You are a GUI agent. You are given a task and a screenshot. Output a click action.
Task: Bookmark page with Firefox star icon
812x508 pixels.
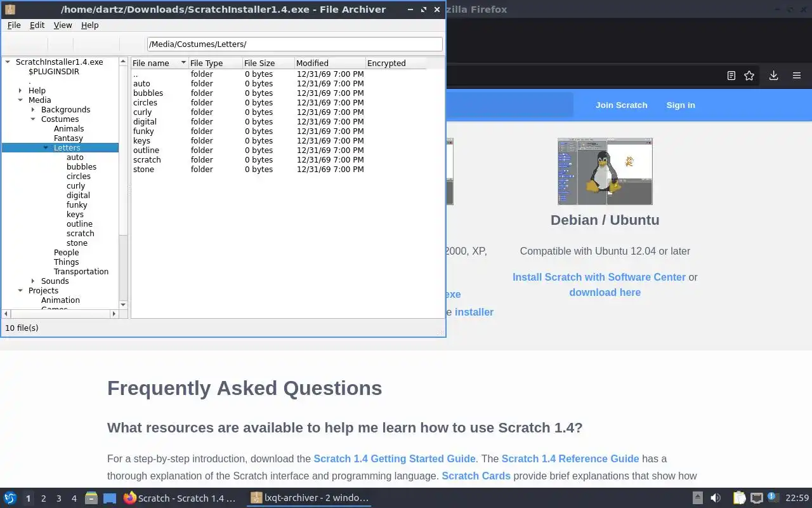tap(749, 76)
